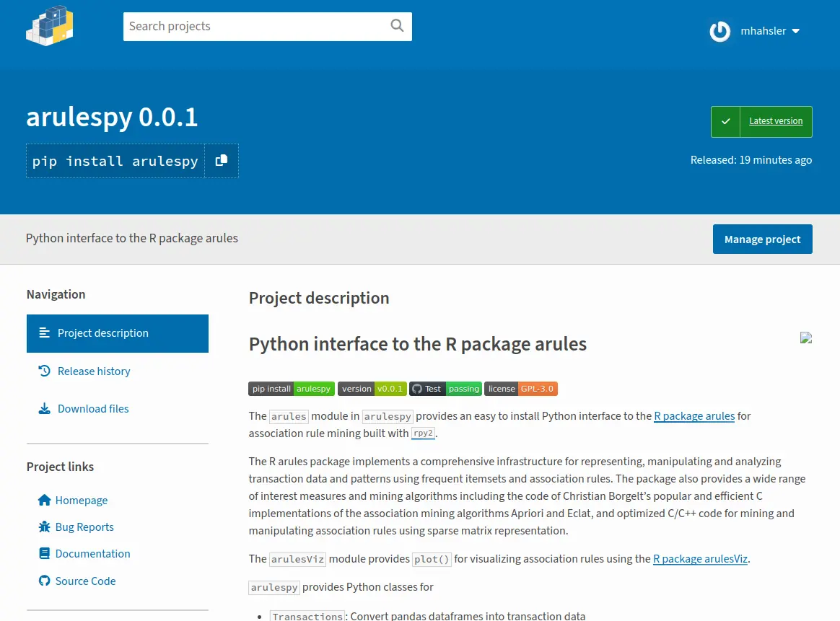Viewport: 840px width, 621px height.
Task: Click the Source Code GitHub icon
Action: pos(45,581)
